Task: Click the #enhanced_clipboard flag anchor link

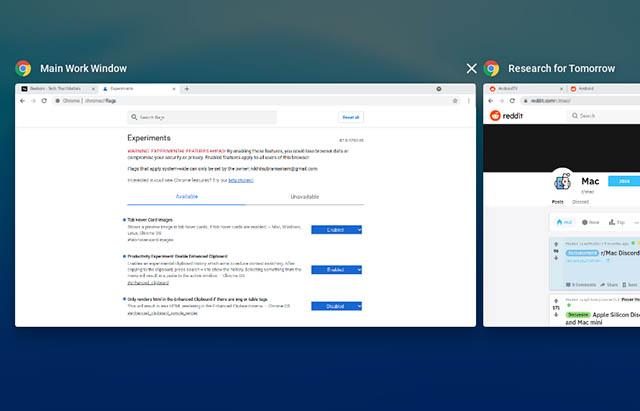Action: (x=148, y=282)
